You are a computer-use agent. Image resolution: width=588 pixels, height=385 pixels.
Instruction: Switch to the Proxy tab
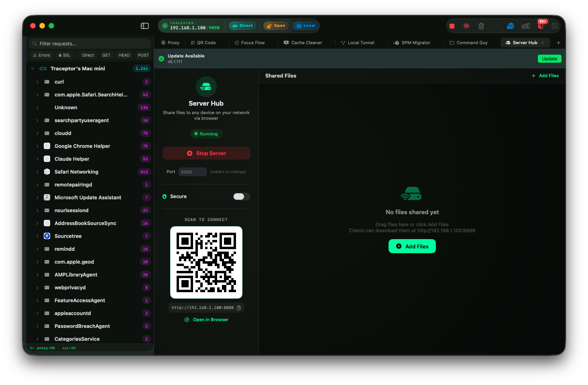(170, 43)
